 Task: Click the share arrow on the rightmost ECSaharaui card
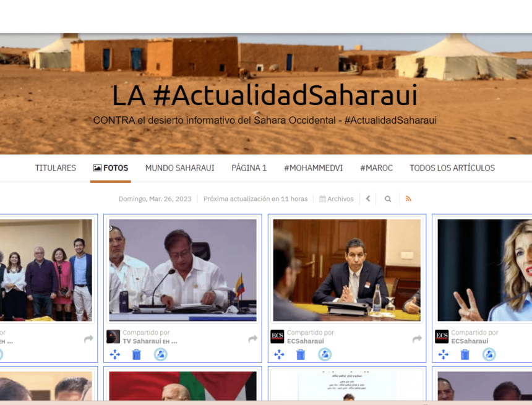pos(529,339)
